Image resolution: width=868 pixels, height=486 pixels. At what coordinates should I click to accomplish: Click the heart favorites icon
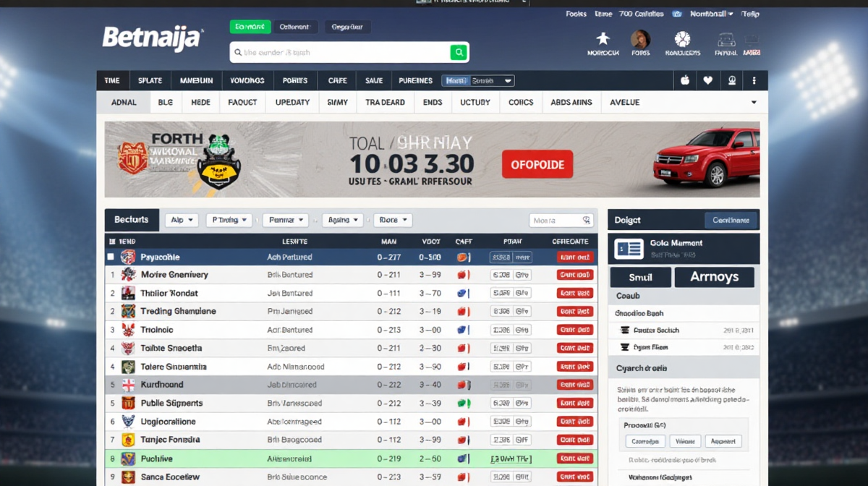[708, 81]
